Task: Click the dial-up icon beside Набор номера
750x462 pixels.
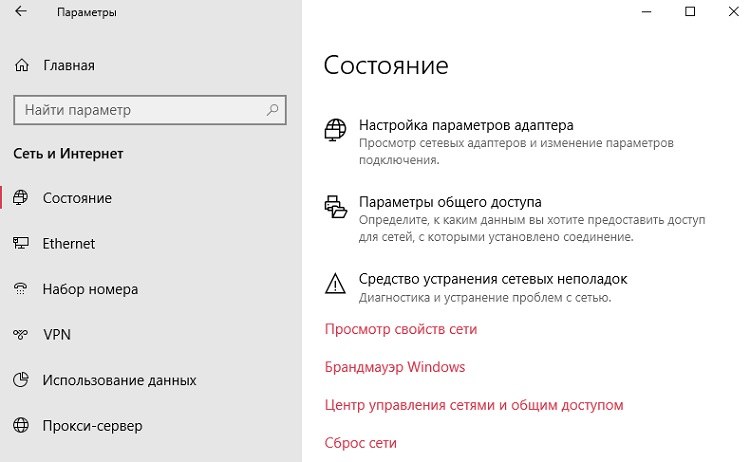Action: (x=21, y=288)
